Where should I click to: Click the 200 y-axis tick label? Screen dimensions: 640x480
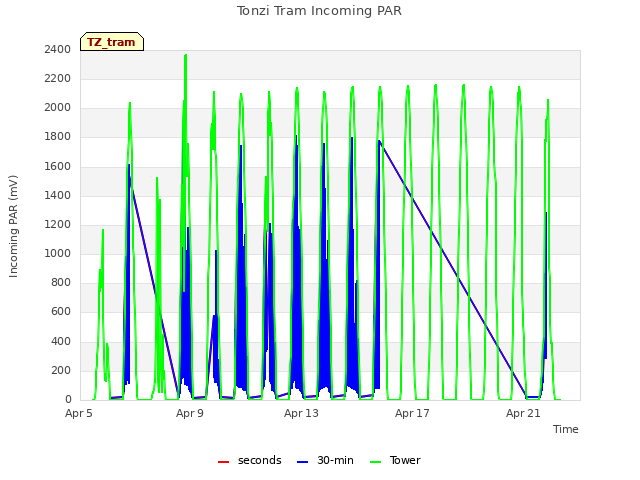click(x=61, y=370)
